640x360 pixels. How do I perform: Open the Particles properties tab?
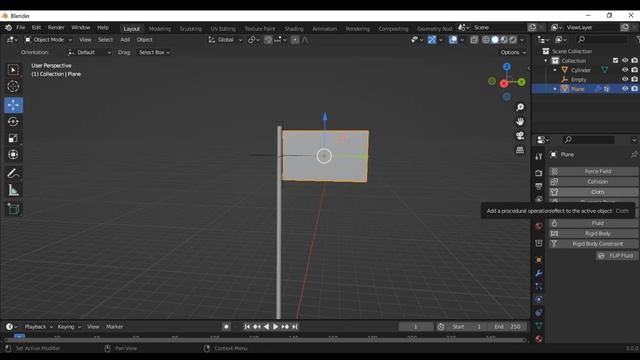click(x=539, y=286)
